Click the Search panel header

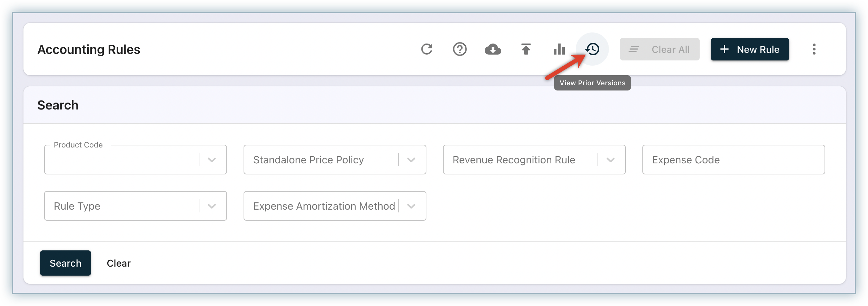point(58,105)
